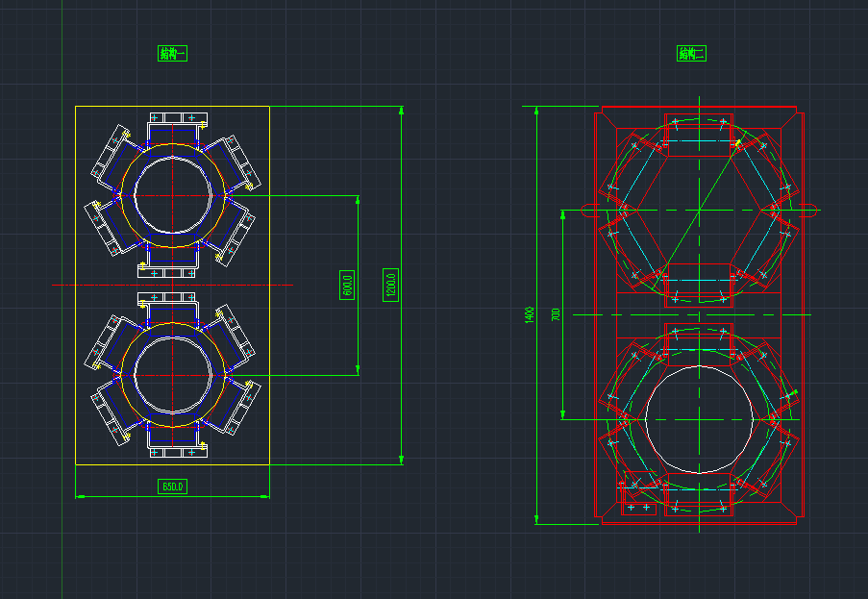Image resolution: width=868 pixels, height=599 pixels.
Task: Click right lug tab on right structure
Action: tap(808, 209)
